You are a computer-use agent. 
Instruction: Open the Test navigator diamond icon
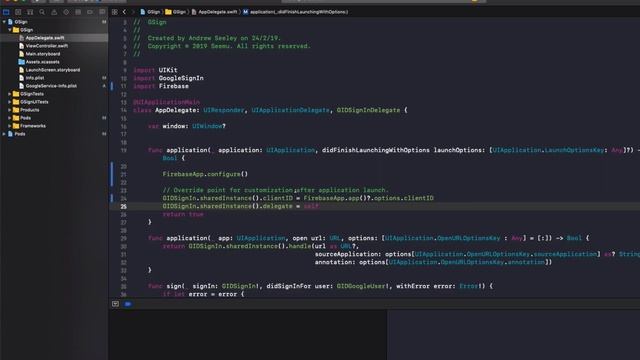66,12
